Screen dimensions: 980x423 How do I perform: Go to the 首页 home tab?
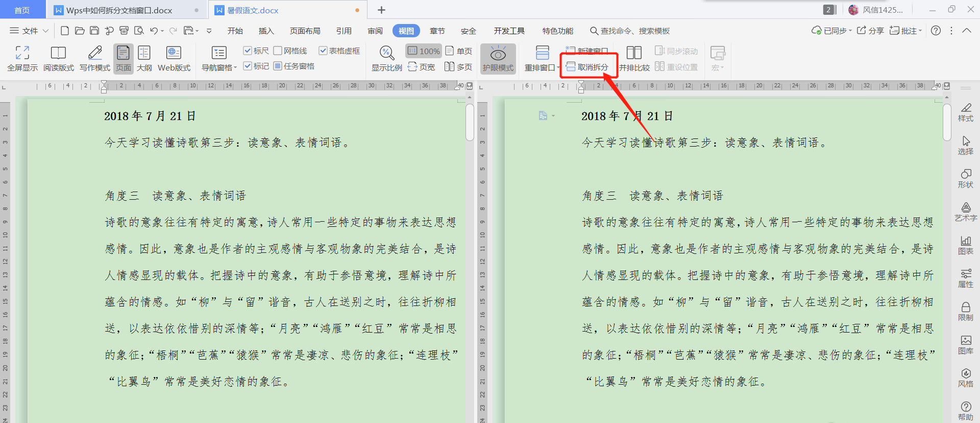click(x=22, y=10)
